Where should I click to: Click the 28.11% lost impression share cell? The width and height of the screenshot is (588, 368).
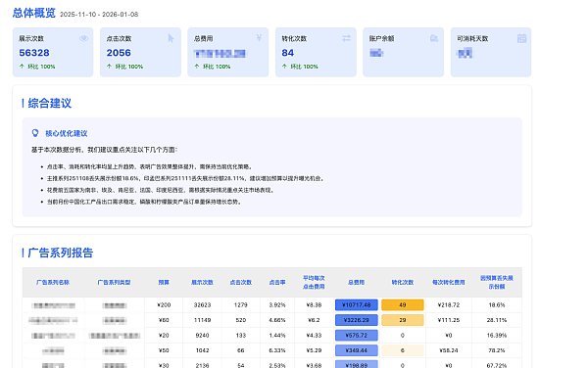[x=497, y=320]
